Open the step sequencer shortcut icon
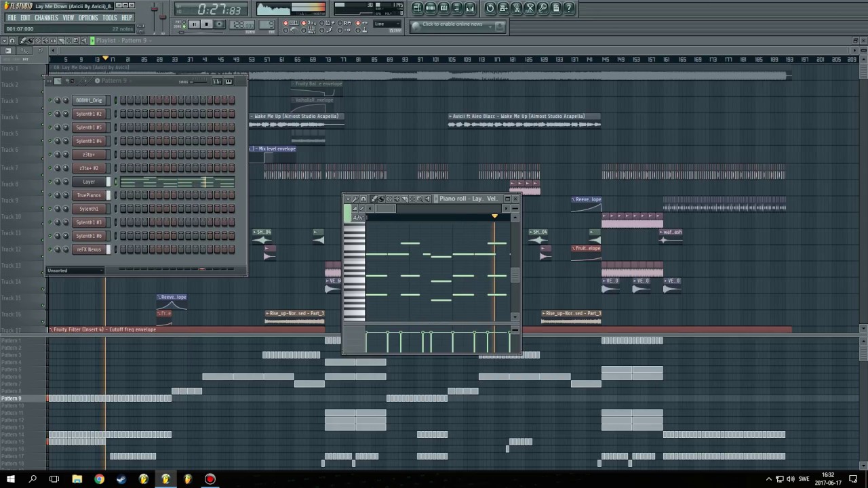868x488 pixels. coord(431,8)
